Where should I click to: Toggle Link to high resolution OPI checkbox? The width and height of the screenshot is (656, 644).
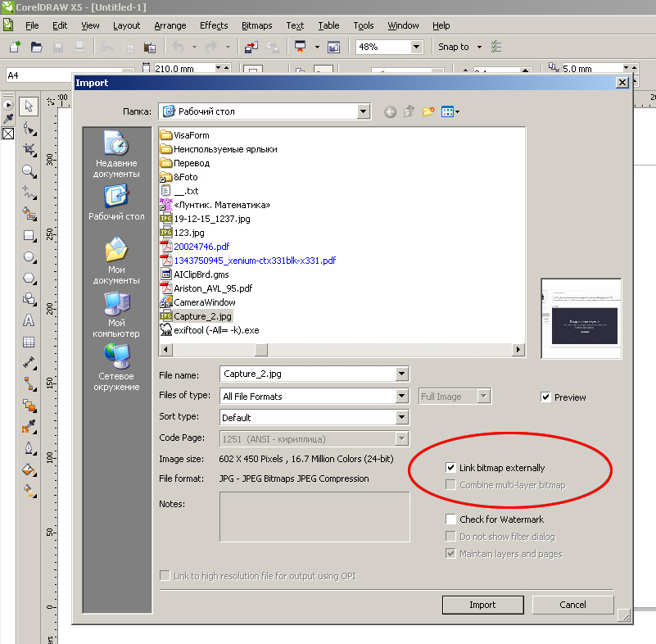pos(165,576)
